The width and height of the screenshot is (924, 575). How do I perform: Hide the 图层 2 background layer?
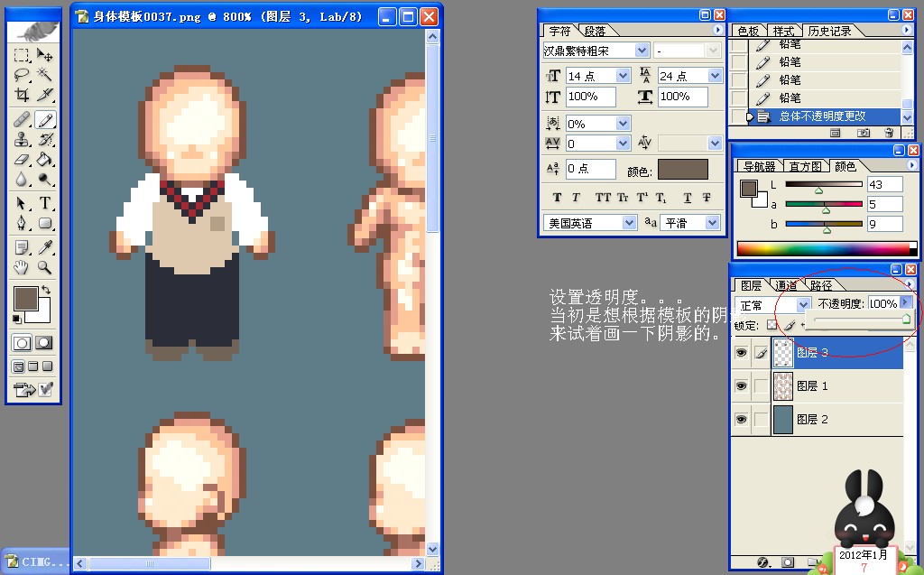pyautogui.click(x=742, y=420)
